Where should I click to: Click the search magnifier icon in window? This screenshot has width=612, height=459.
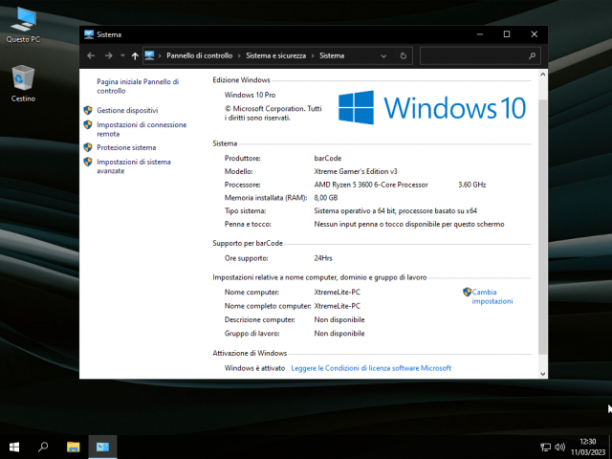(x=532, y=56)
